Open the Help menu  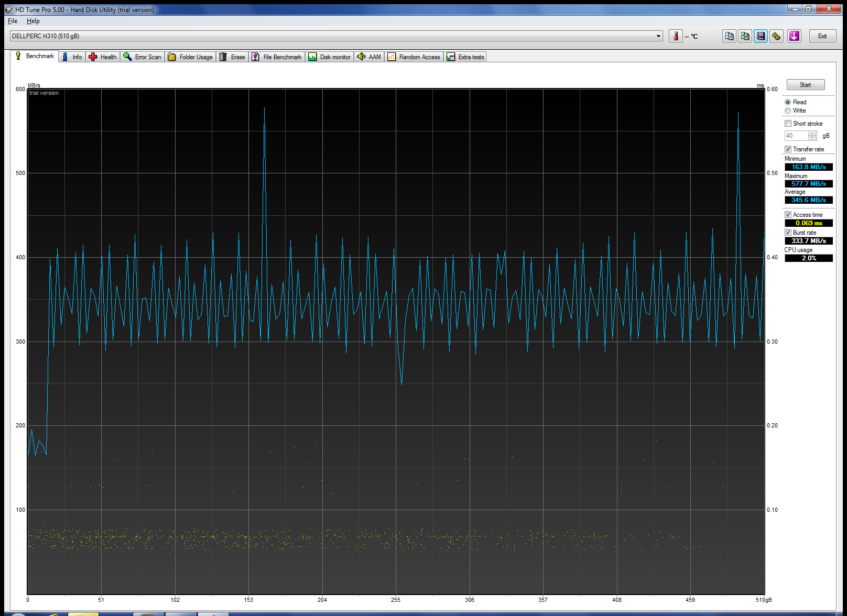tap(33, 21)
